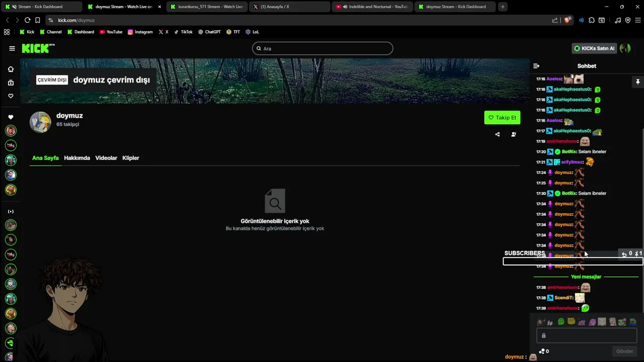Switch to doymuz Stream - Kick Dashboard tab
644x362 pixels.
click(454, 7)
